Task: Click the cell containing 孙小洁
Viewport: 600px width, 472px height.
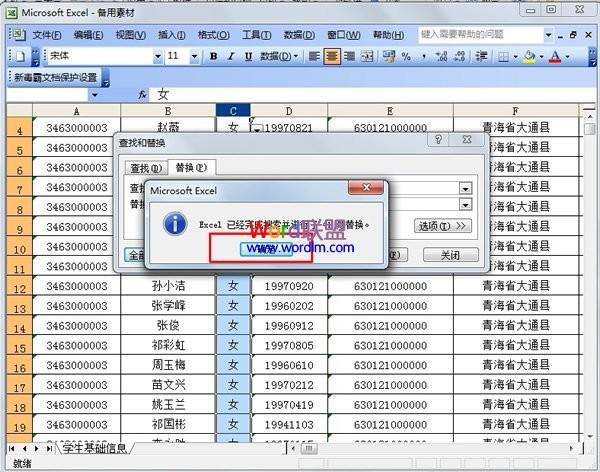Action: 168,286
